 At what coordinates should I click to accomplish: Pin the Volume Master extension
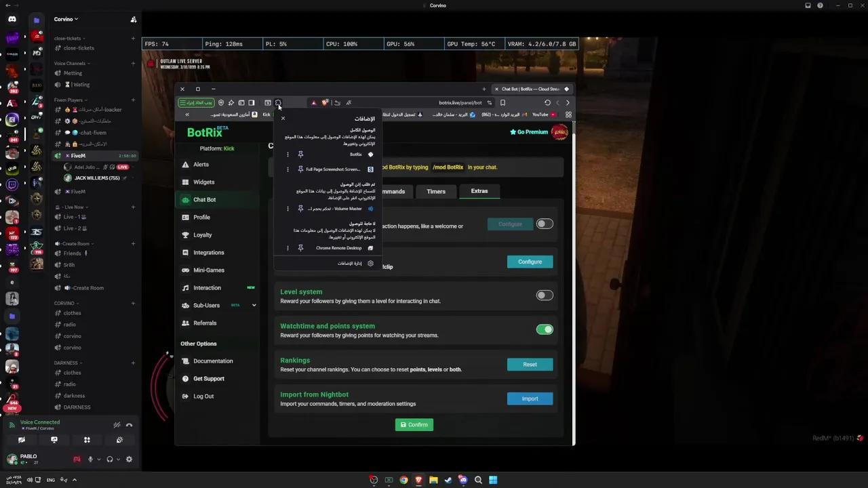[x=300, y=209]
